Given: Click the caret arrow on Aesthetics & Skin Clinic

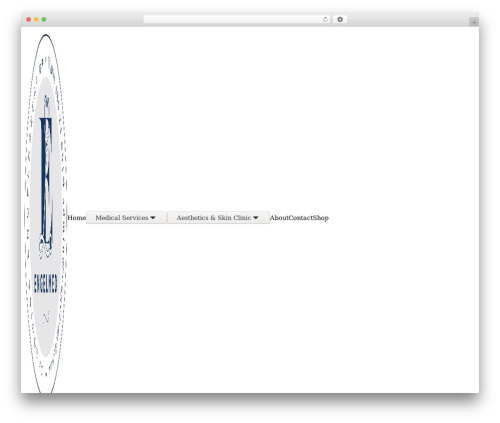Looking at the screenshot, I should click(256, 218).
